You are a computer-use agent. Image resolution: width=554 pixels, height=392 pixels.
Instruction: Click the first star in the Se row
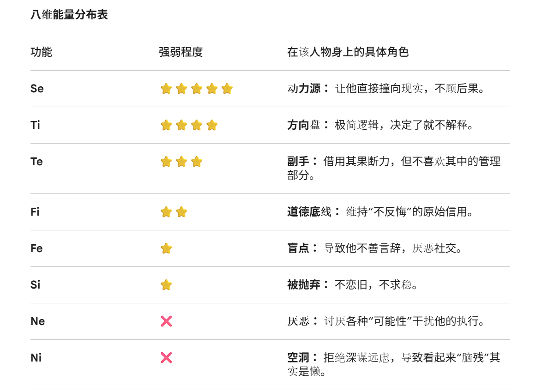(x=166, y=89)
